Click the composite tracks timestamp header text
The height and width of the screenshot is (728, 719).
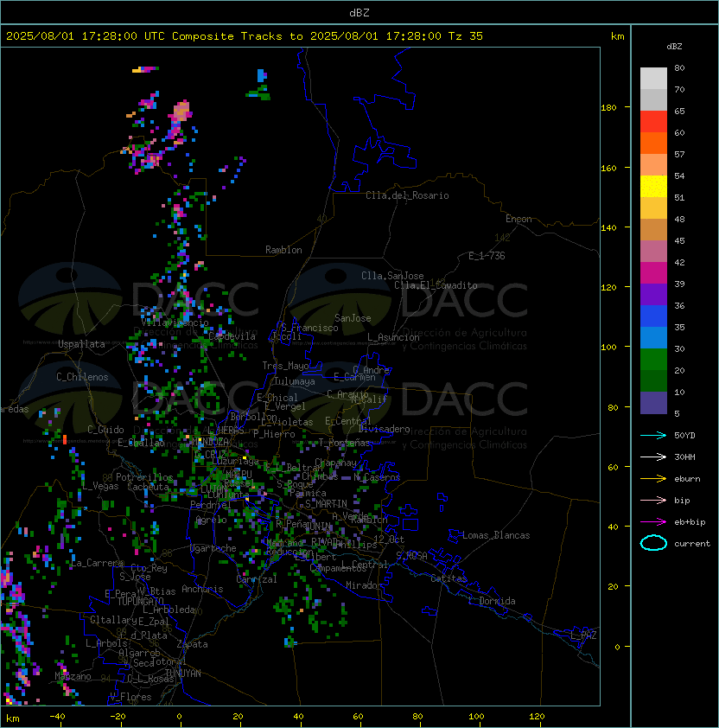tap(245, 36)
